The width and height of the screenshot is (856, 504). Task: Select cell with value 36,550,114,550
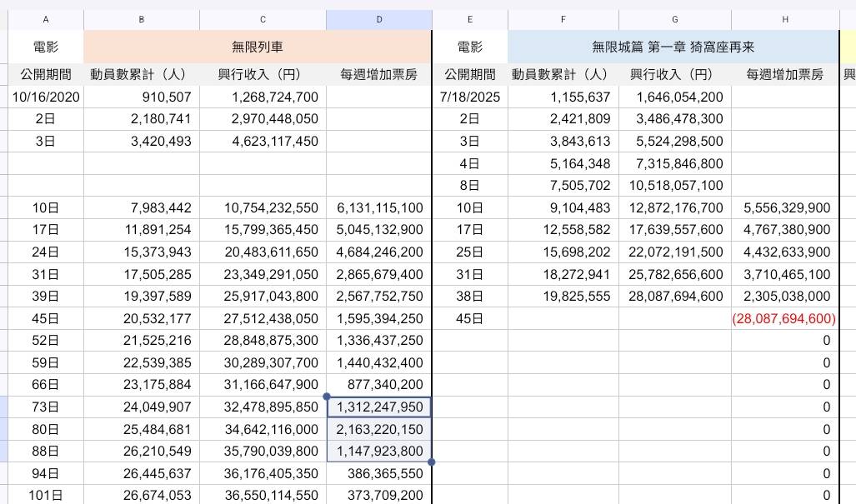pyautogui.click(x=263, y=496)
